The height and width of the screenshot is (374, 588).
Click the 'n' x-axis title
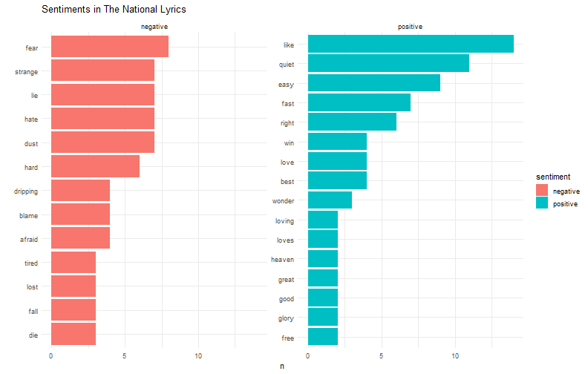point(282,366)
